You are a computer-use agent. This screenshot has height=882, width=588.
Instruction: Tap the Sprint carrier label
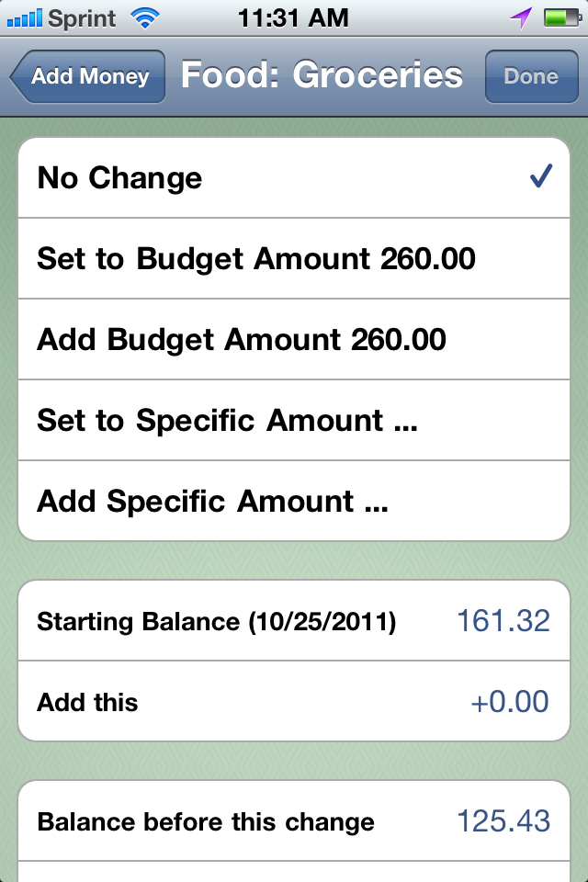pyautogui.click(x=82, y=19)
